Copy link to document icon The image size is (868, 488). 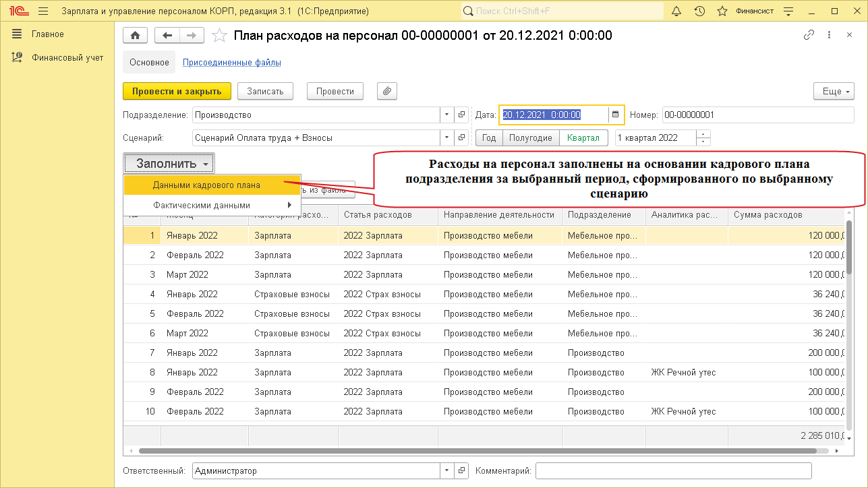[809, 36]
